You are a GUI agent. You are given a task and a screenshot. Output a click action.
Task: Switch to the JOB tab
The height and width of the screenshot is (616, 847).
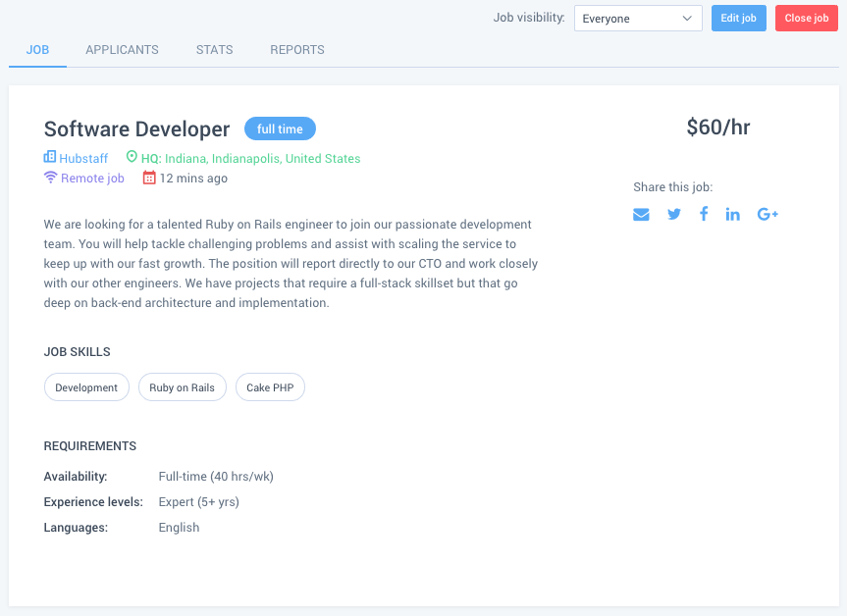(38, 50)
